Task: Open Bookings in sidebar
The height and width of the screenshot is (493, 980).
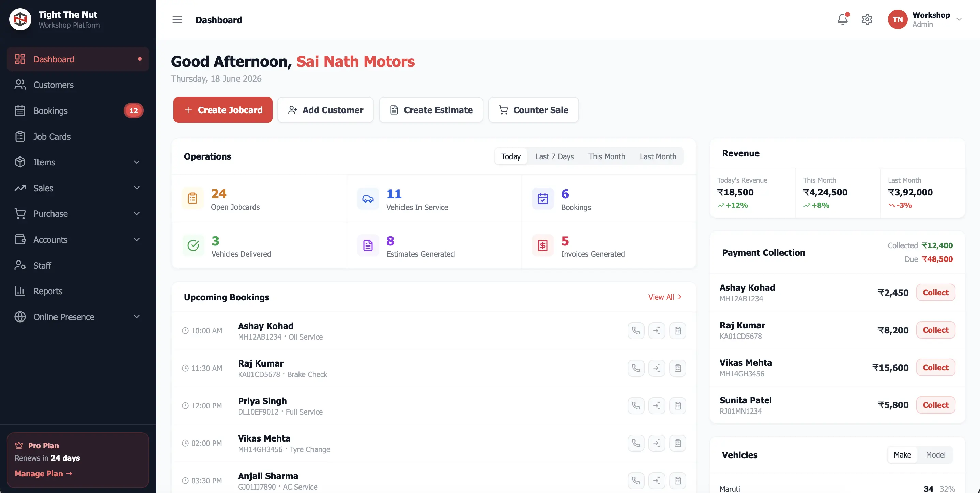Action: 78,111
